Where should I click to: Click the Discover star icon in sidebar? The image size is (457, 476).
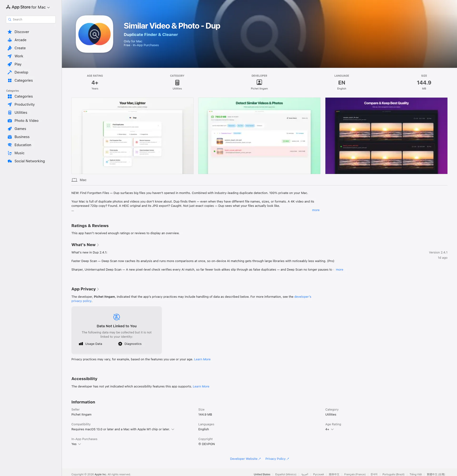click(x=10, y=32)
